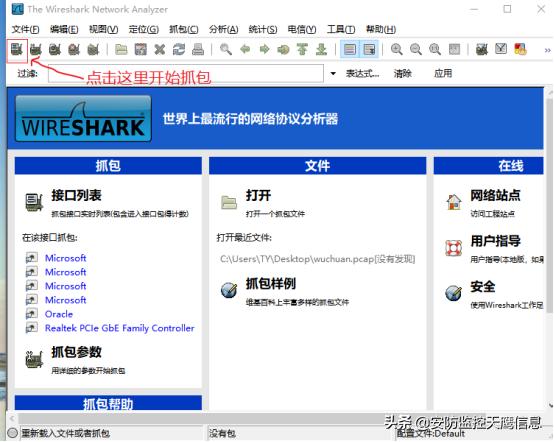Open 抓包样例 sample captures link
The width and height of the screenshot is (554, 442).
[x=271, y=283]
